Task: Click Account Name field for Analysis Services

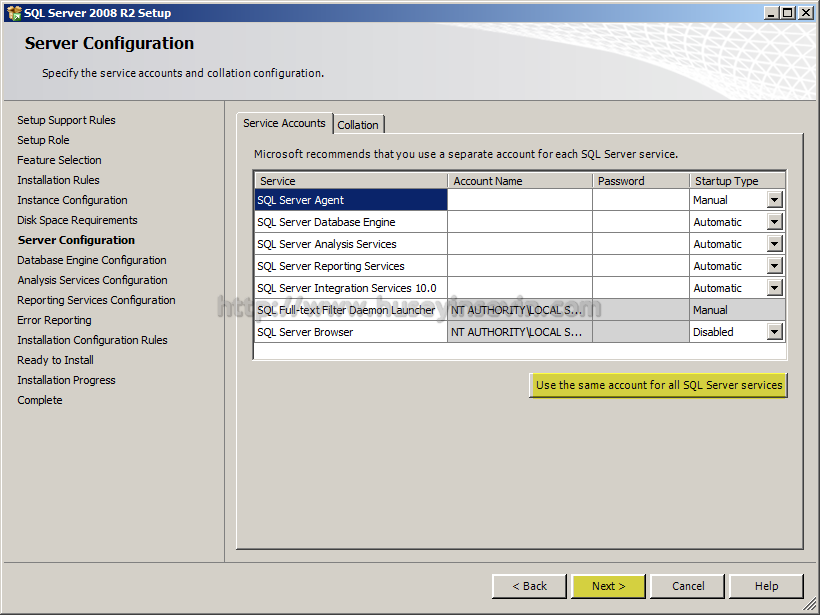Action: click(520, 244)
